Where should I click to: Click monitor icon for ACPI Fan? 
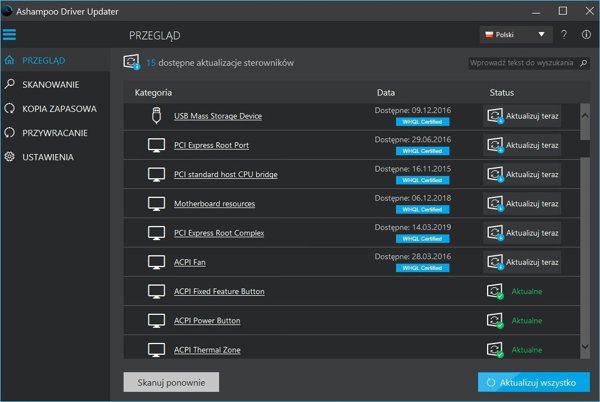pyautogui.click(x=156, y=262)
